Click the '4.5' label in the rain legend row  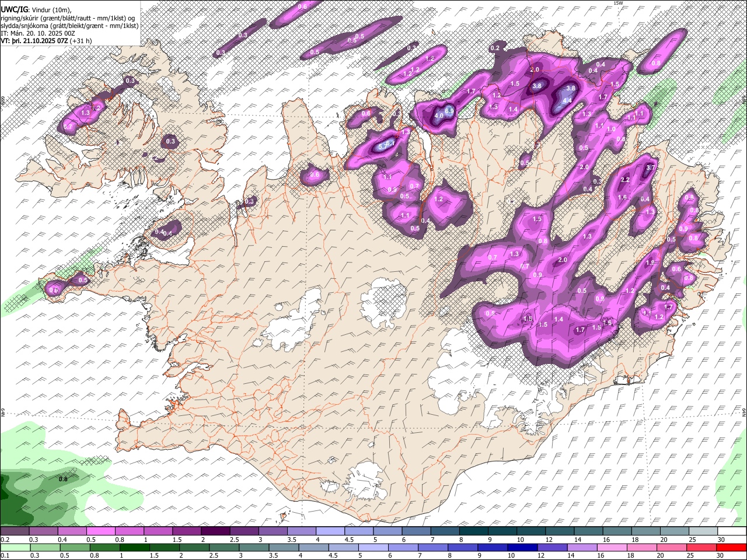point(333,556)
